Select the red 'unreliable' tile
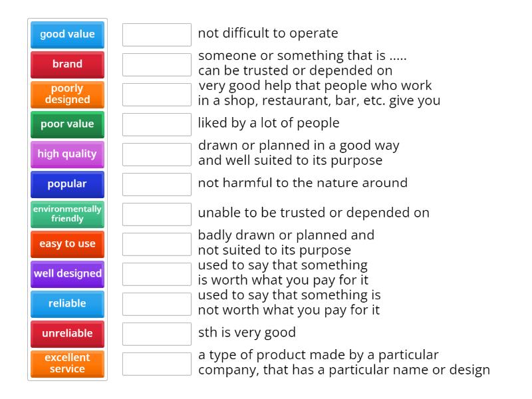The width and height of the screenshot is (532, 399). 67,334
